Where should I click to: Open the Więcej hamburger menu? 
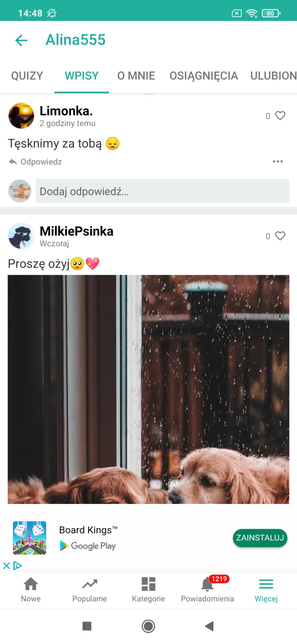click(x=266, y=584)
